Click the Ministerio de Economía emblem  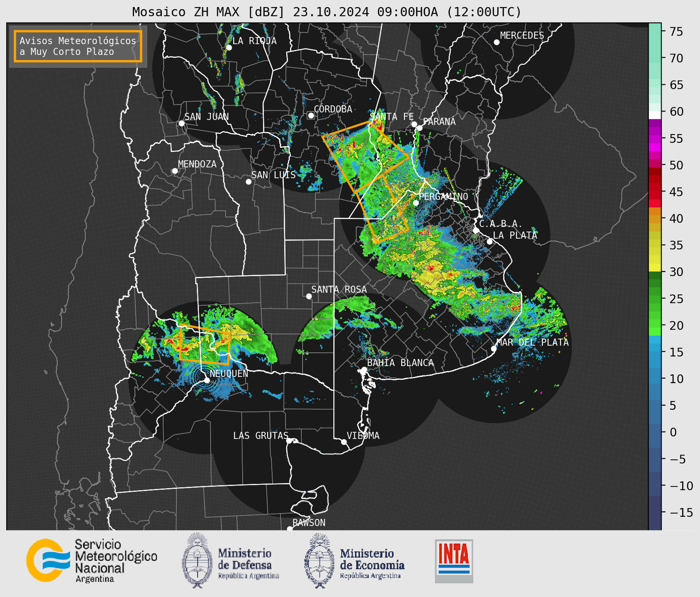pos(319,560)
